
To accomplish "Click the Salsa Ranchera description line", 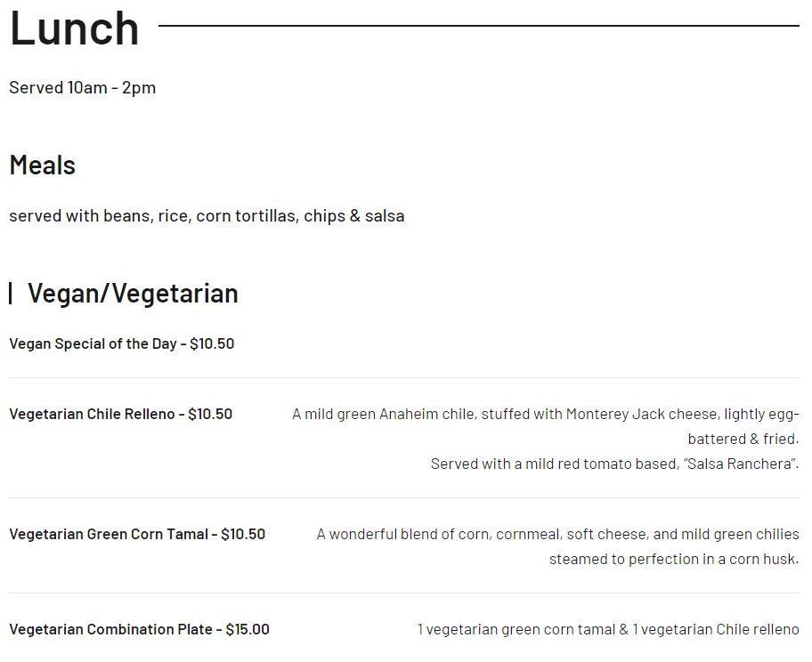I will pos(614,464).
